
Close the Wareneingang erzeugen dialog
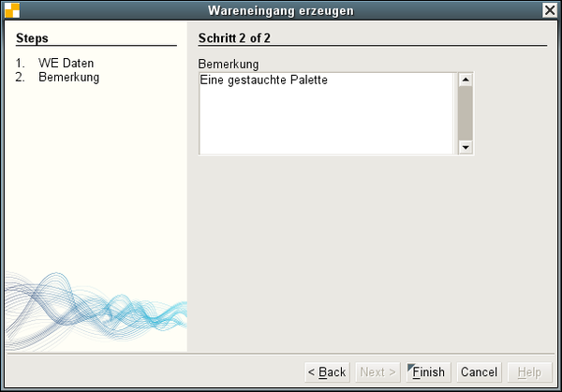550,10
